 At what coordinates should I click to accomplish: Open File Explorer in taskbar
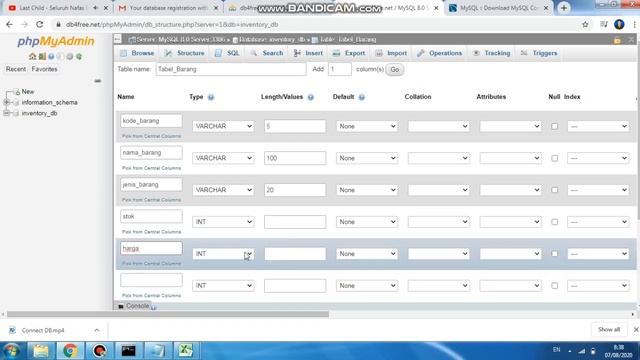[41, 351]
